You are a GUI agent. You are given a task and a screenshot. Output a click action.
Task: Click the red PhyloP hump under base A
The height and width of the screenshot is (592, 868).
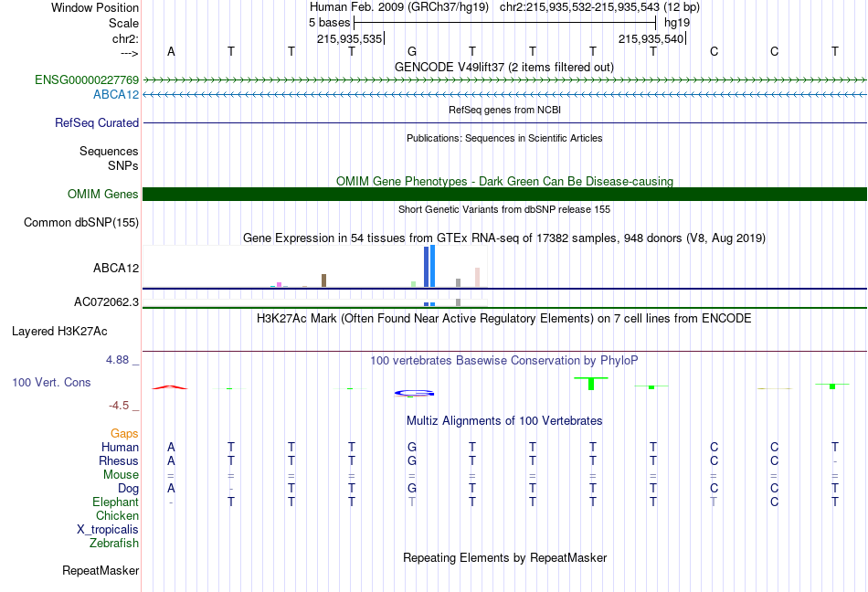(x=171, y=387)
